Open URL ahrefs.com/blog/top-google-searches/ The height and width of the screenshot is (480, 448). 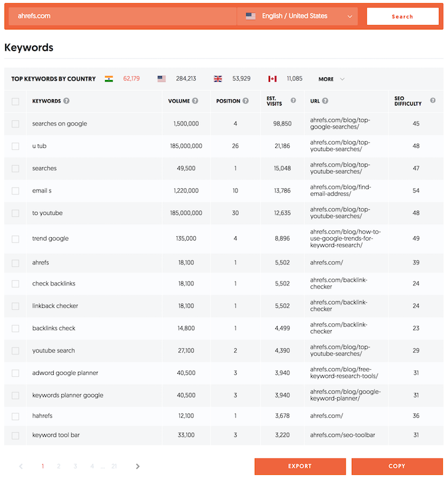(x=340, y=124)
